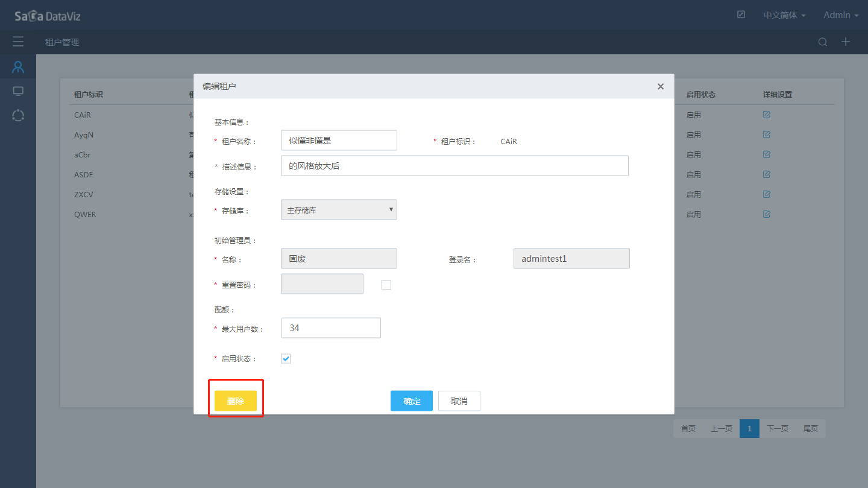The width and height of the screenshot is (868, 488).
Task: Click the 最大用户数 input field
Action: click(331, 328)
